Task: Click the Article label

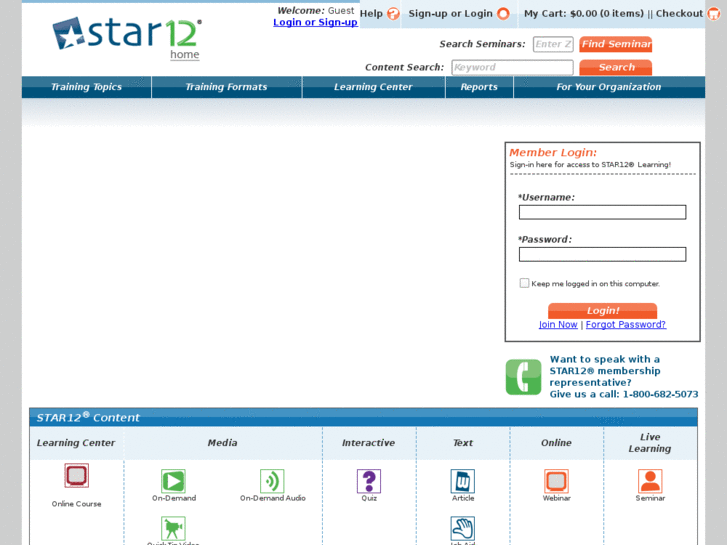Action: (463, 498)
